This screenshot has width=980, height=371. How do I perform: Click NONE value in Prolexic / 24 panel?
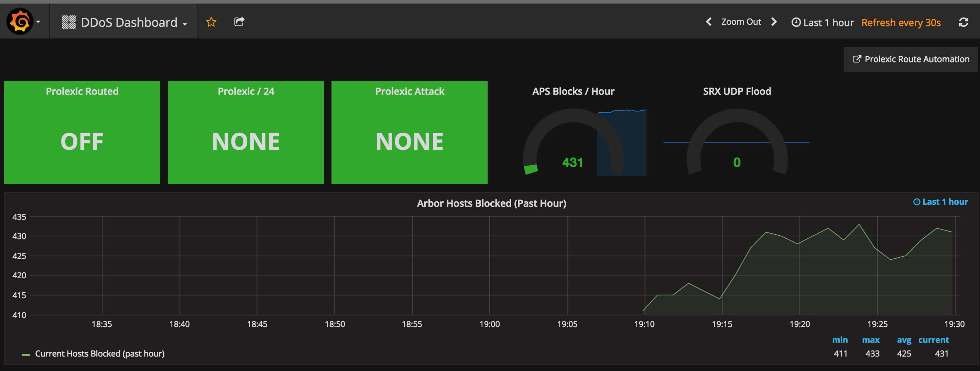(x=246, y=142)
